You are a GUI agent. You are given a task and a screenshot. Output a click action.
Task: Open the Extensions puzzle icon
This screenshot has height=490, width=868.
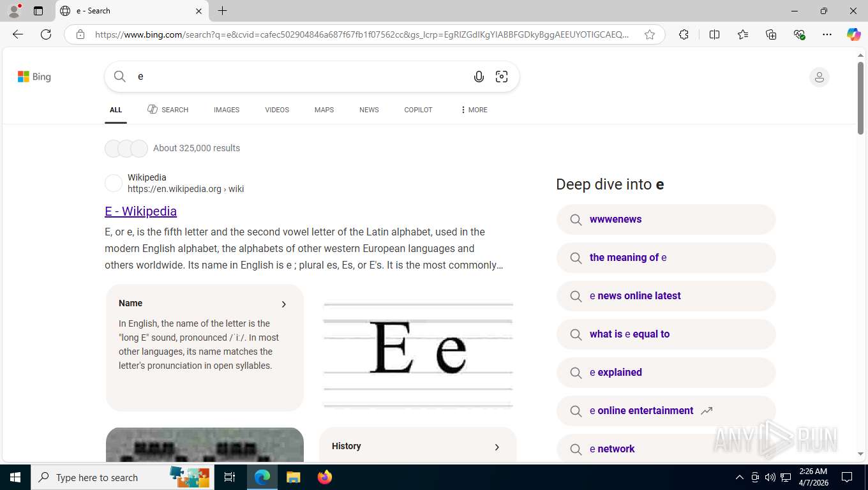pos(684,34)
